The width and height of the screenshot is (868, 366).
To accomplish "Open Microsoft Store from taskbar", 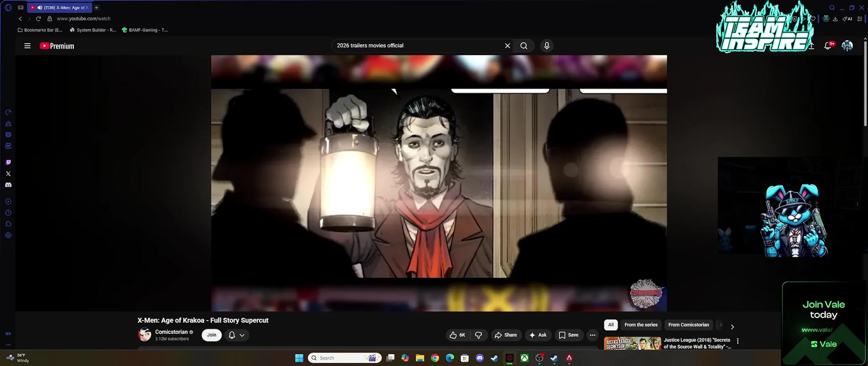I will tap(465, 358).
